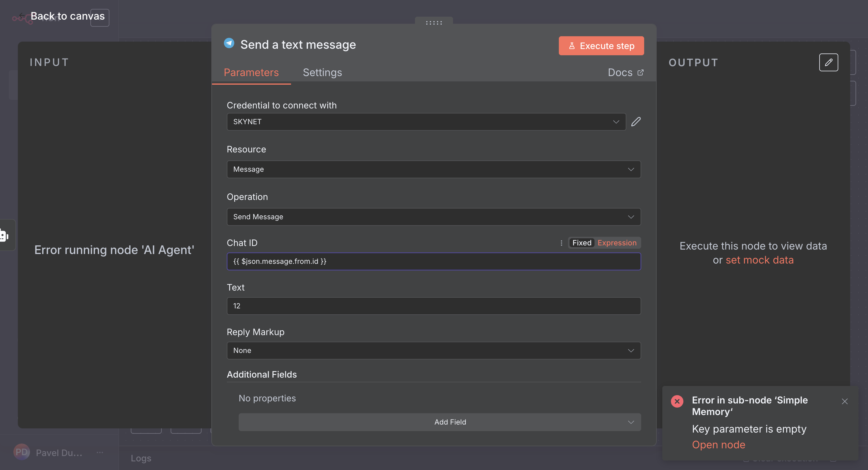Screen dimensions: 868x470
Task: Open Chat ID options three-dot menu
Action: pyautogui.click(x=561, y=243)
